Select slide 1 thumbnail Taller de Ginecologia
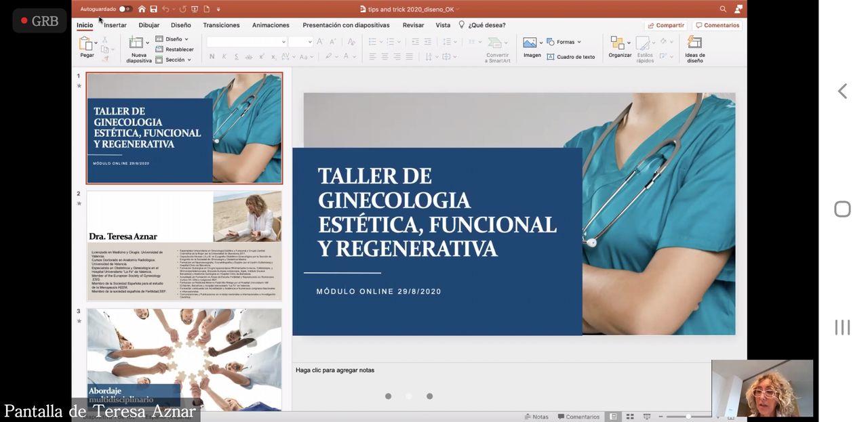 pos(184,128)
